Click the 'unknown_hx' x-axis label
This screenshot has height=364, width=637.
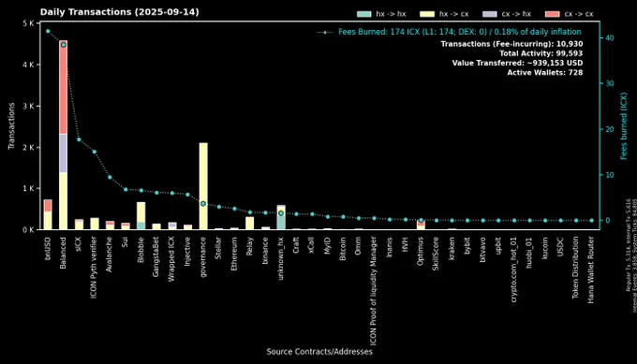click(x=281, y=258)
